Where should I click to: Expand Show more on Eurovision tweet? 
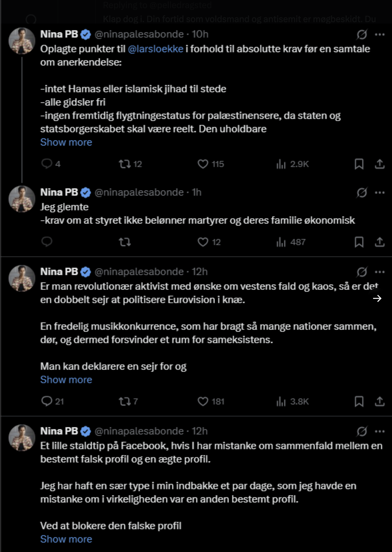tap(66, 380)
